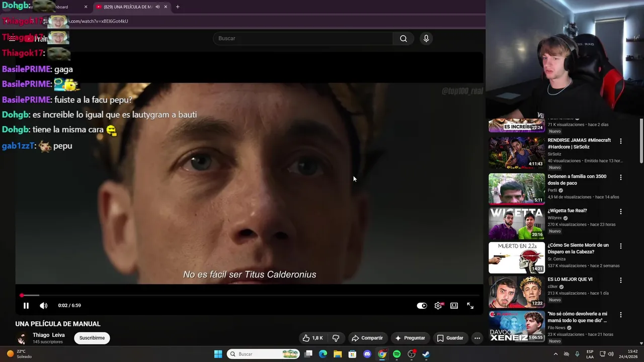Open RENDIRSE JAMAS Minecraft video thumbnail
Image resolution: width=644 pixels, height=362 pixels.
tap(517, 153)
